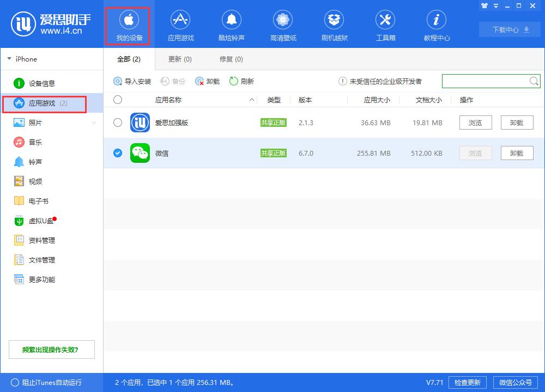
Task: Open the 修复 tab
Action: pyautogui.click(x=231, y=59)
